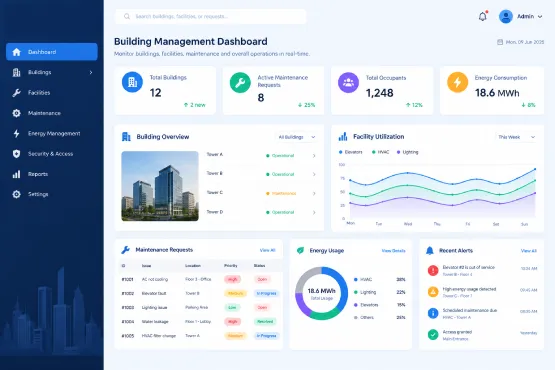Click the Reports bar chart sidebar icon
Image resolution: width=555 pixels, height=370 pixels.
(x=16, y=174)
